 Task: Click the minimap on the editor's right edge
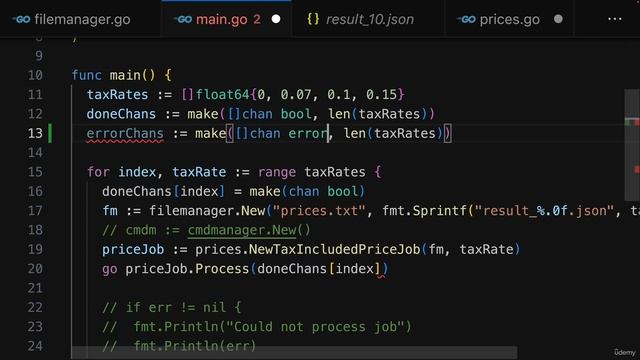click(x=632, y=145)
